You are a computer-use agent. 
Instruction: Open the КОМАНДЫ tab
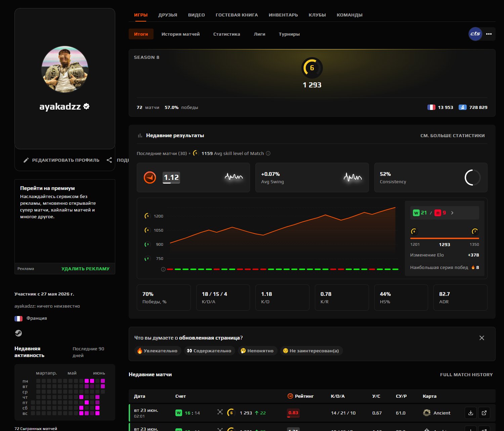349,15
